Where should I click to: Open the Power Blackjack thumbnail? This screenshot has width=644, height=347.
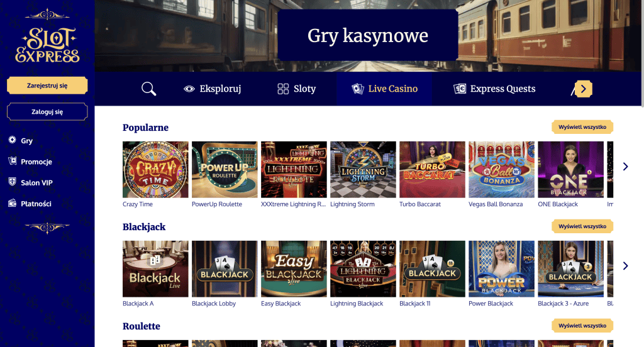tap(501, 269)
